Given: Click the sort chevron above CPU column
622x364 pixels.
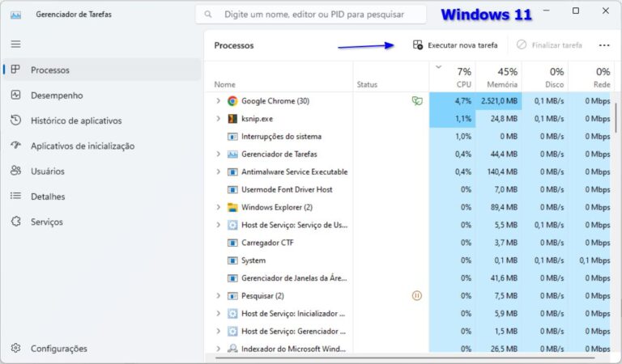Looking at the screenshot, I should point(438,67).
